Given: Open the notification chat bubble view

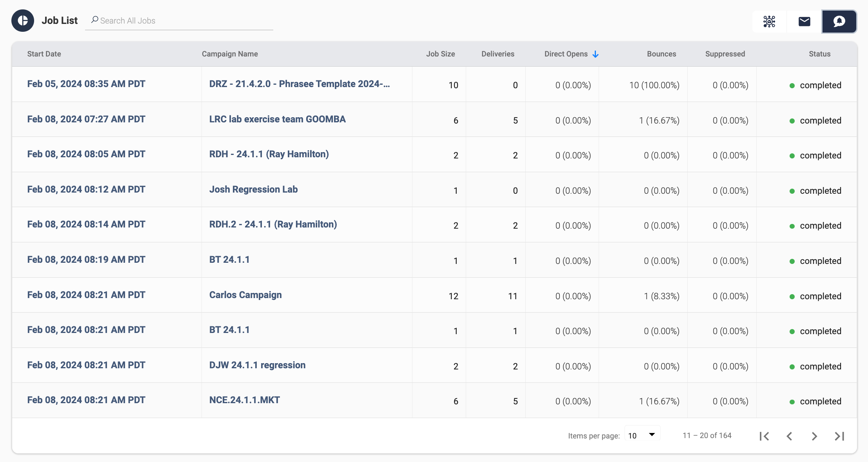Looking at the screenshot, I should 839,21.
